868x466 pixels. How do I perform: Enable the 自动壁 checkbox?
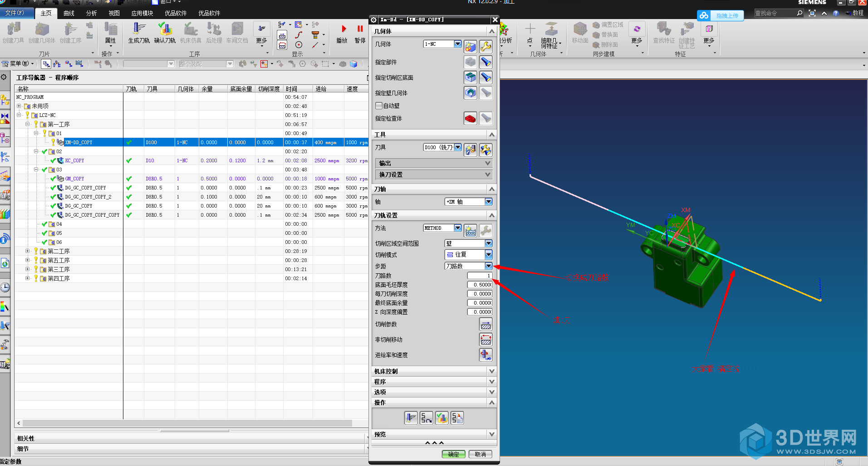[x=379, y=106]
